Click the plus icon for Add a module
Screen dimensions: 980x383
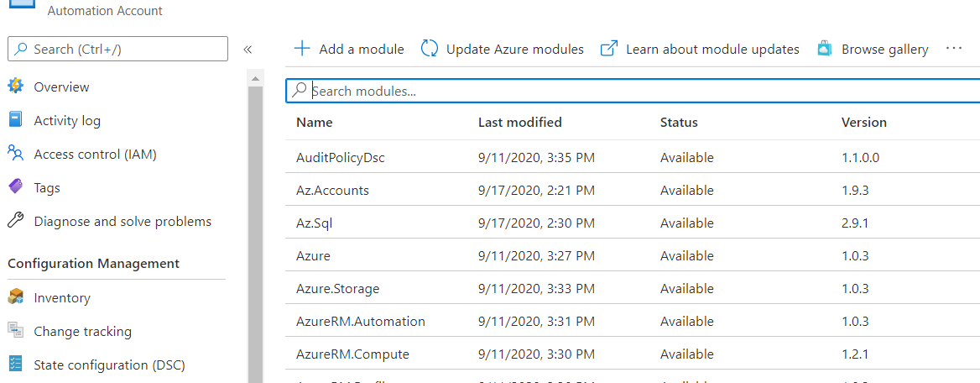click(303, 49)
